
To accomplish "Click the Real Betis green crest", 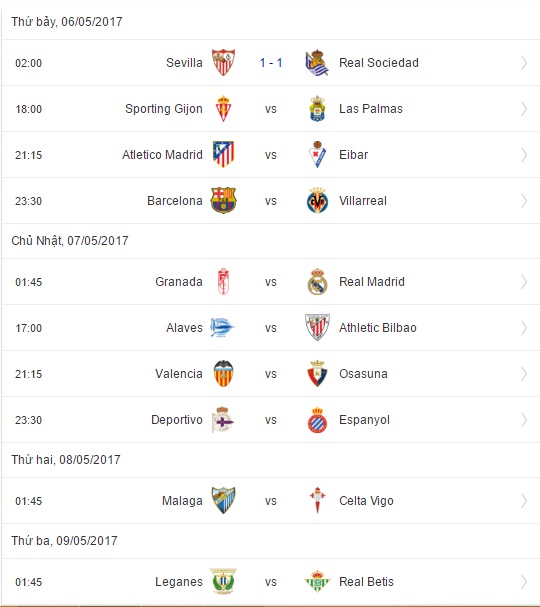I will tap(317, 581).
